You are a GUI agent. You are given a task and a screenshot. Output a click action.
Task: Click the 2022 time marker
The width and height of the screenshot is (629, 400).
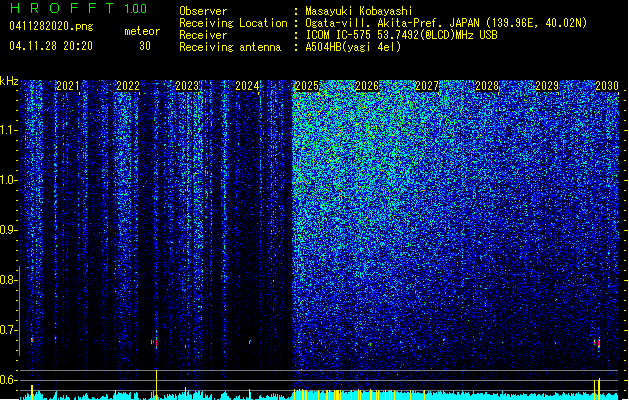click(128, 86)
